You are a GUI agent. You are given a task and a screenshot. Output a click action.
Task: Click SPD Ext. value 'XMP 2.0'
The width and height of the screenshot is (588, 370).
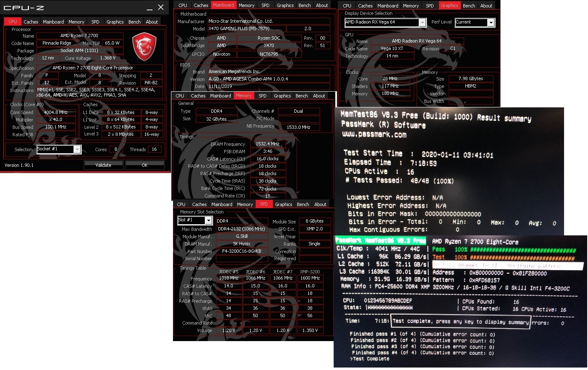[315, 229]
